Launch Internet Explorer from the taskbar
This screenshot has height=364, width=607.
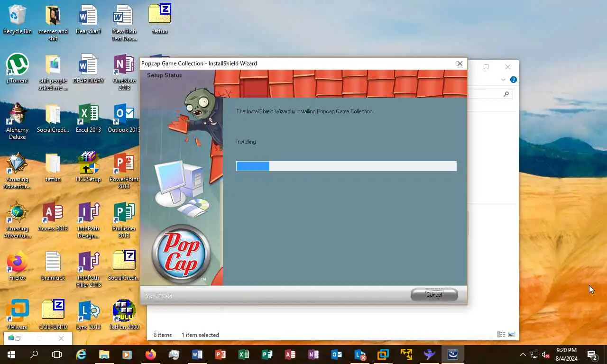coord(81,355)
